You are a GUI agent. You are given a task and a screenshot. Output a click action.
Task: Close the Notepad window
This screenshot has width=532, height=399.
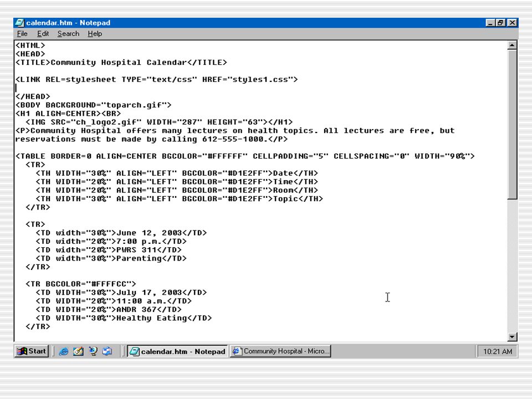coord(512,23)
